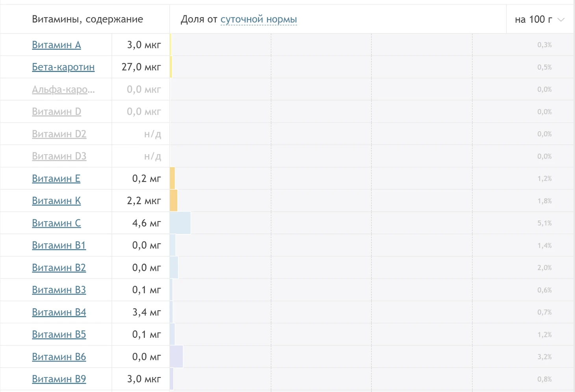Click the 'суточной нормы' link
The width and height of the screenshot is (575, 392).
pos(258,19)
